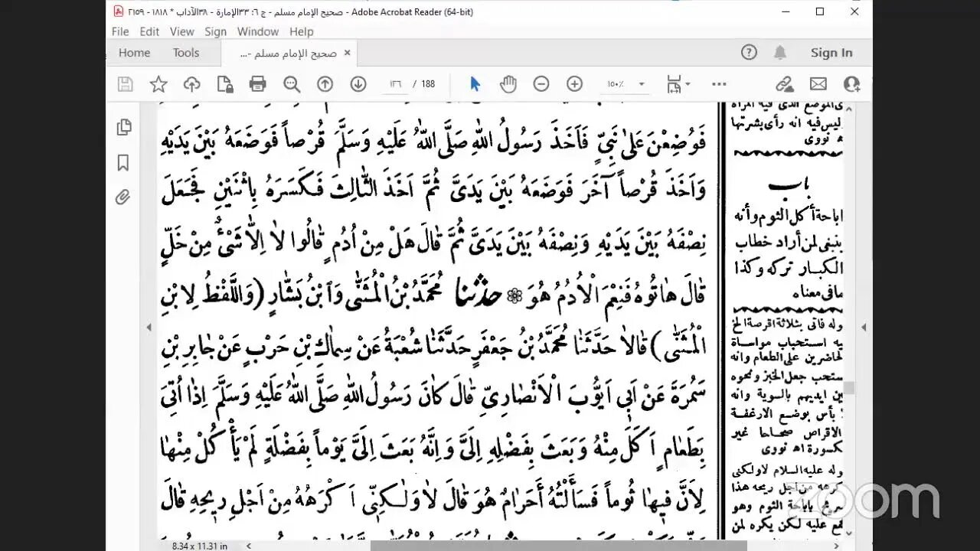Image resolution: width=980 pixels, height=551 pixels.
Task: Open the find text search tool
Action: [292, 84]
